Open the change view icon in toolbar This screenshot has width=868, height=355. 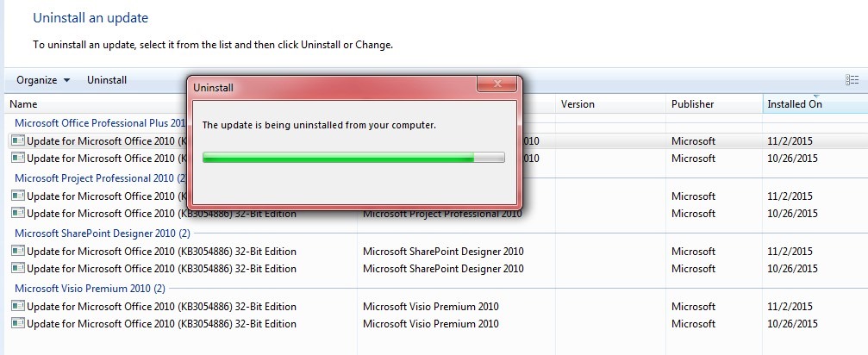click(x=852, y=80)
